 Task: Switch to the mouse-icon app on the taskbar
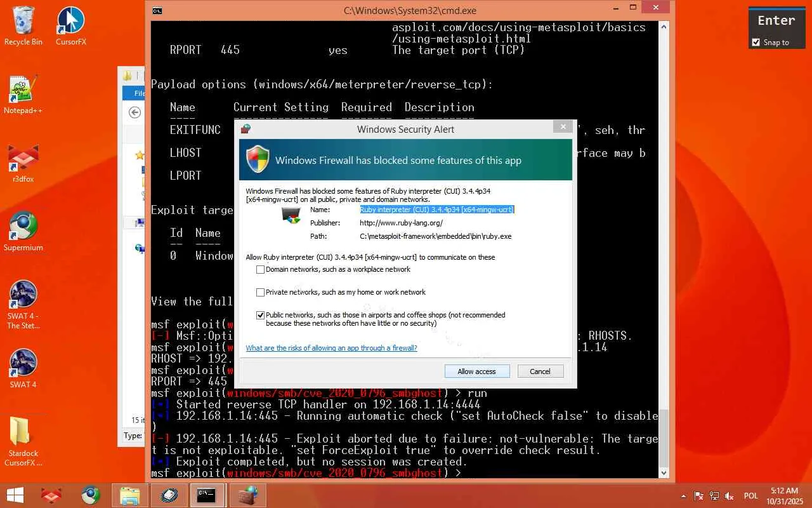(x=169, y=495)
